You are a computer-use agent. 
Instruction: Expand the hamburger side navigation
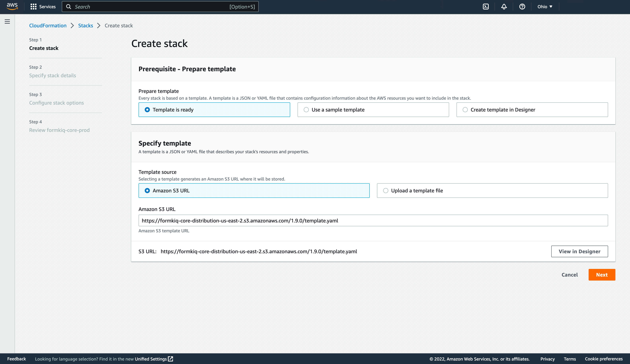pos(7,21)
